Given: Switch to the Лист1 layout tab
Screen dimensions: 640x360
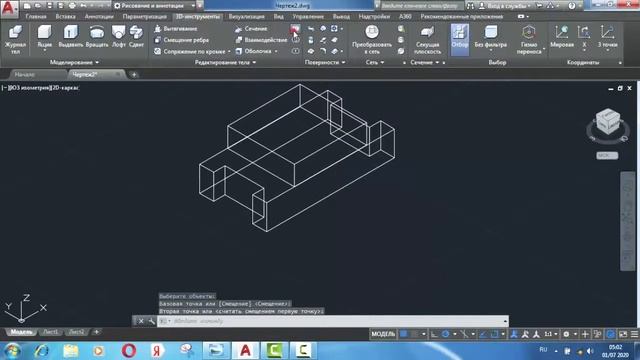Looking at the screenshot, I should coord(51,332).
